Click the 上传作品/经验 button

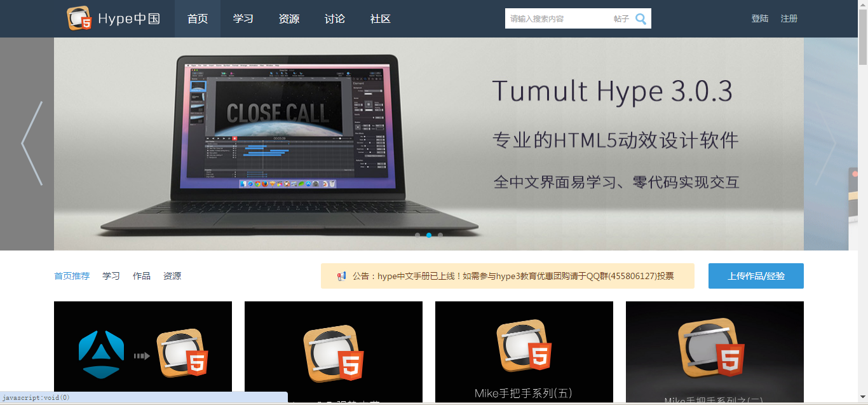click(756, 276)
